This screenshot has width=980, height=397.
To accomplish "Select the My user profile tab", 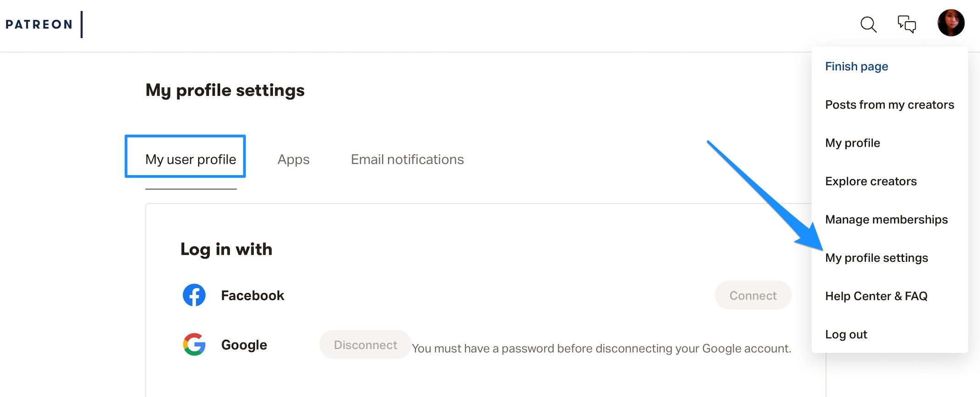I will tap(190, 160).
